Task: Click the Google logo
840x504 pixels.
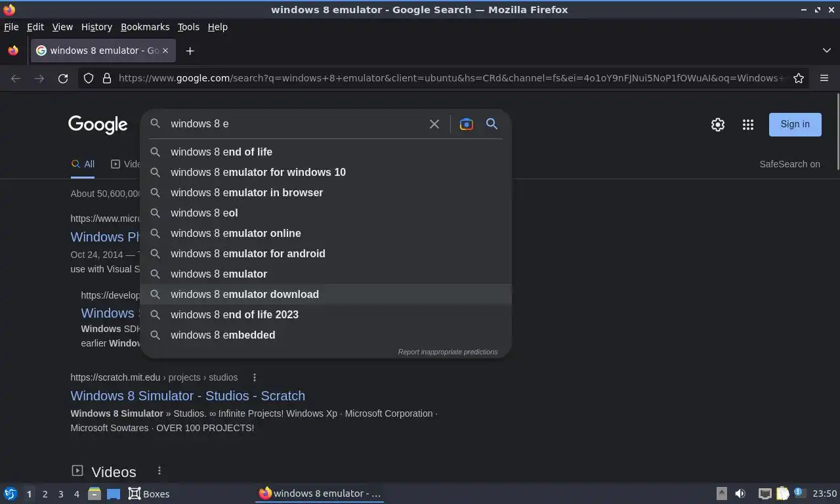Action: pyautogui.click(x=98, y=125)
